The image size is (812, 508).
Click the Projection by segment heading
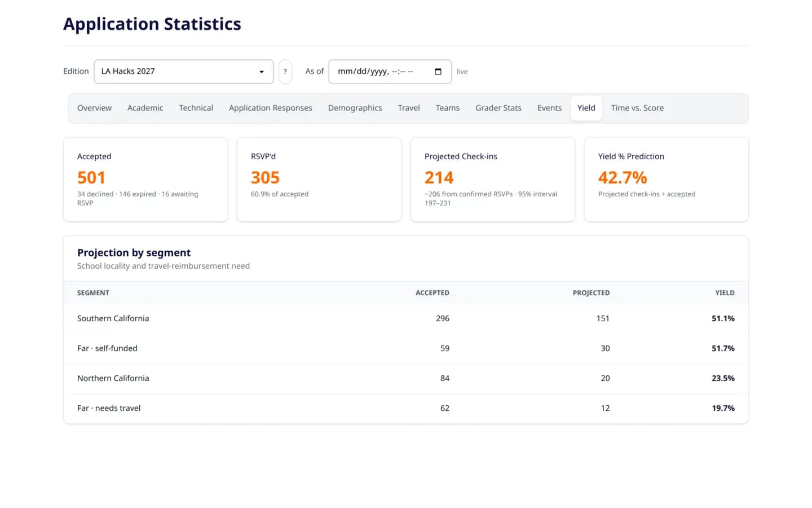pos(134,253)
